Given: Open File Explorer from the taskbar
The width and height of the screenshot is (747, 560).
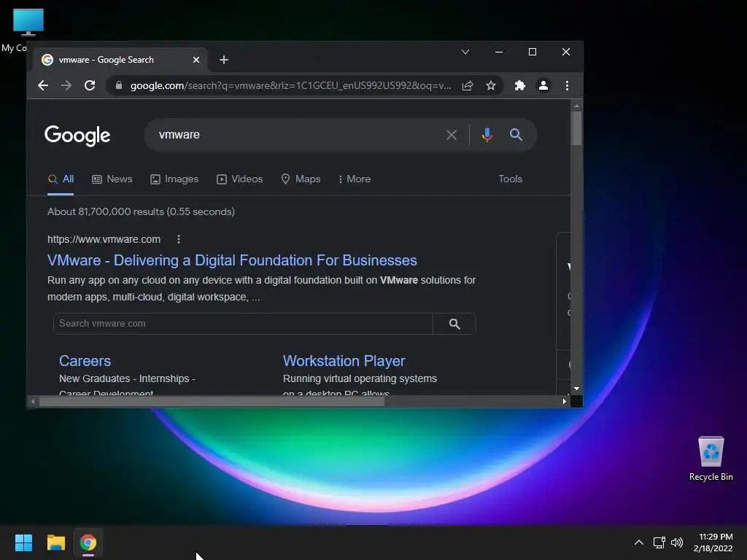Looking at the screenshot, I should 55,542.
